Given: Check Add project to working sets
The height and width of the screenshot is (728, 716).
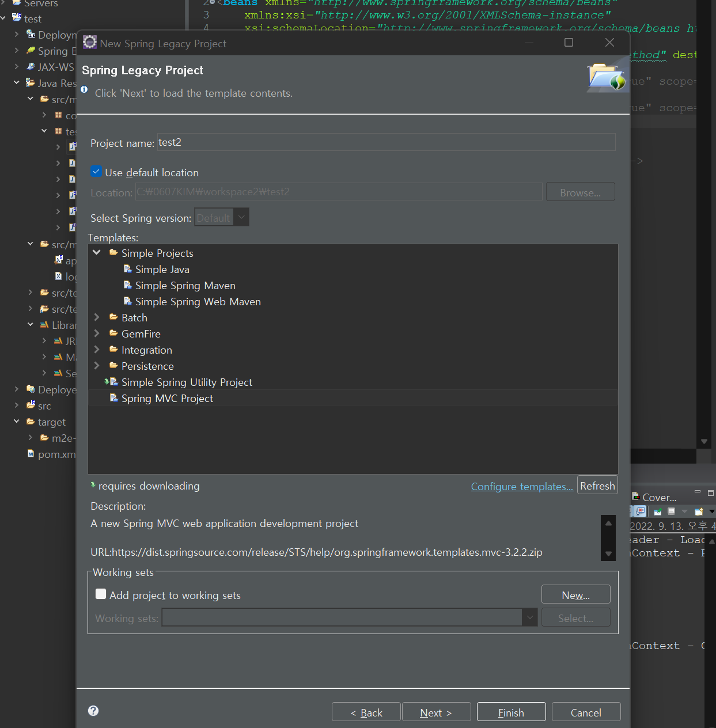Looking at the screenshot, I should click(101, 594).
